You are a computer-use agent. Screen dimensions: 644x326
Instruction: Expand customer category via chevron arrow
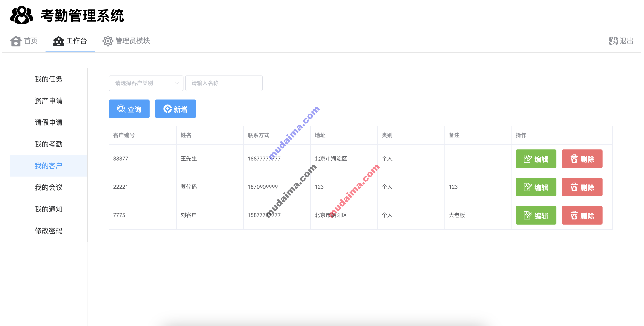(x=176, y=83)
